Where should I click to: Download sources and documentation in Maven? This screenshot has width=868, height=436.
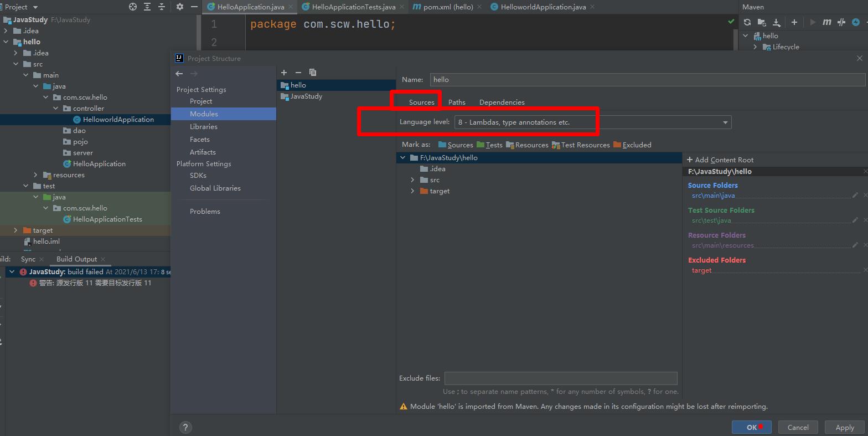tap(777, 22)
